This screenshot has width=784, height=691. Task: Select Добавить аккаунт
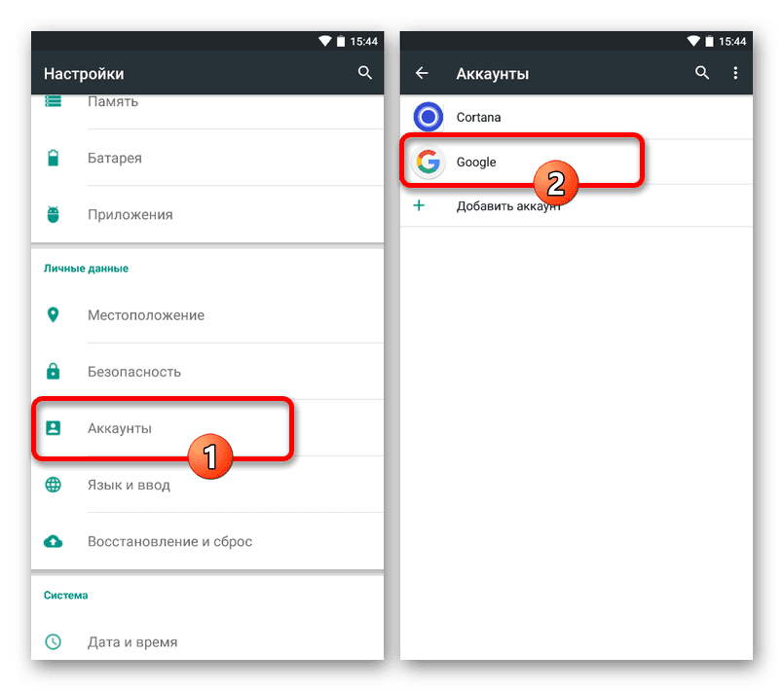point(576,206)
